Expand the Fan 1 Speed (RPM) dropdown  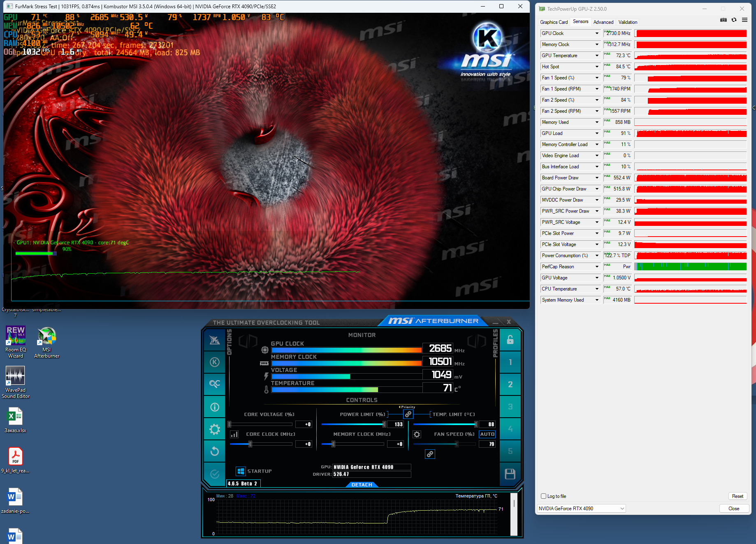click(597, 89)
